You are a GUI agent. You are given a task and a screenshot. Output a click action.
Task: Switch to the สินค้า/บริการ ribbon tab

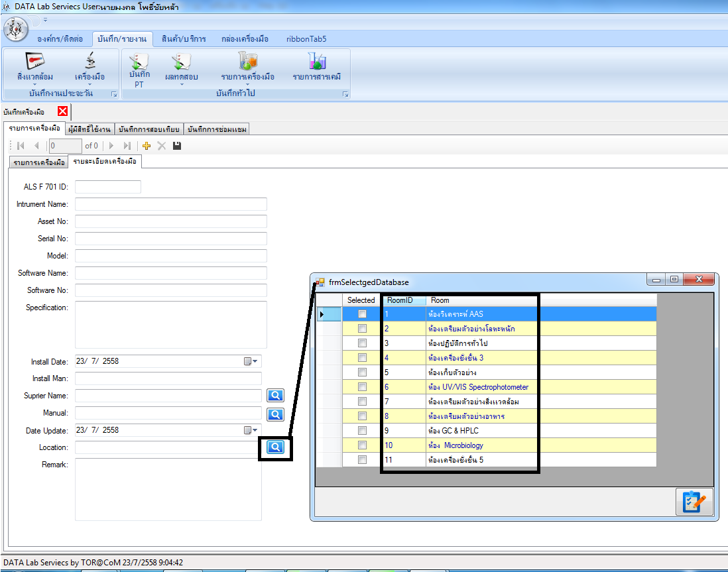point(184,38)
